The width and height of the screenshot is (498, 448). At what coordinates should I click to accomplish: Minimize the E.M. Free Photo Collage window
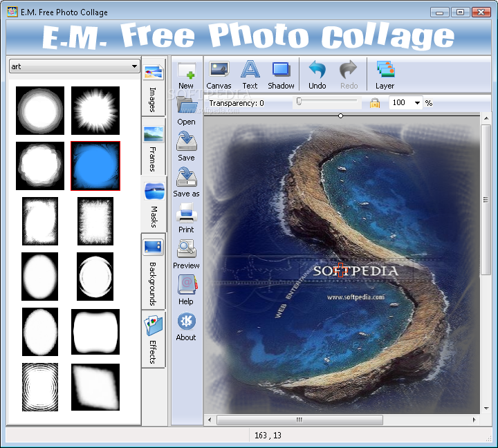440,12
